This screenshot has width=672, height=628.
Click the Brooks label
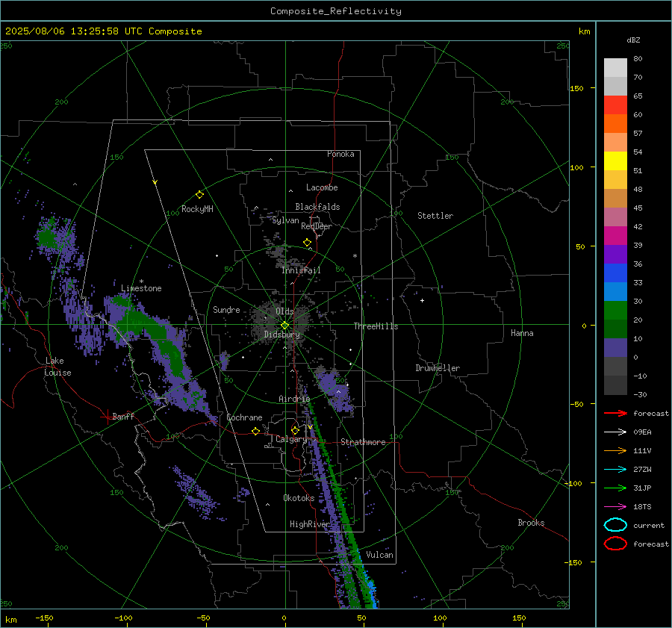531,523
